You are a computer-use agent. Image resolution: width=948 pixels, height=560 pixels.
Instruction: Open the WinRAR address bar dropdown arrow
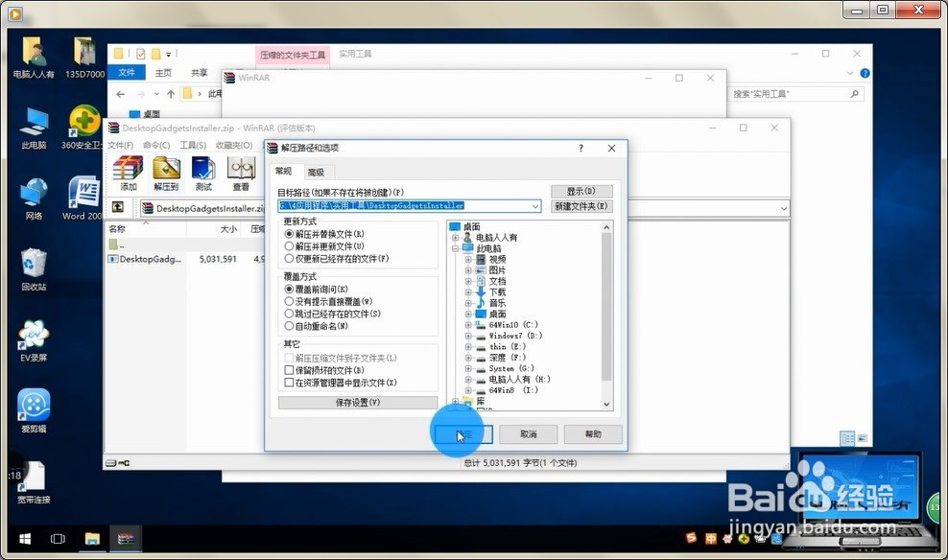point(784,208)
